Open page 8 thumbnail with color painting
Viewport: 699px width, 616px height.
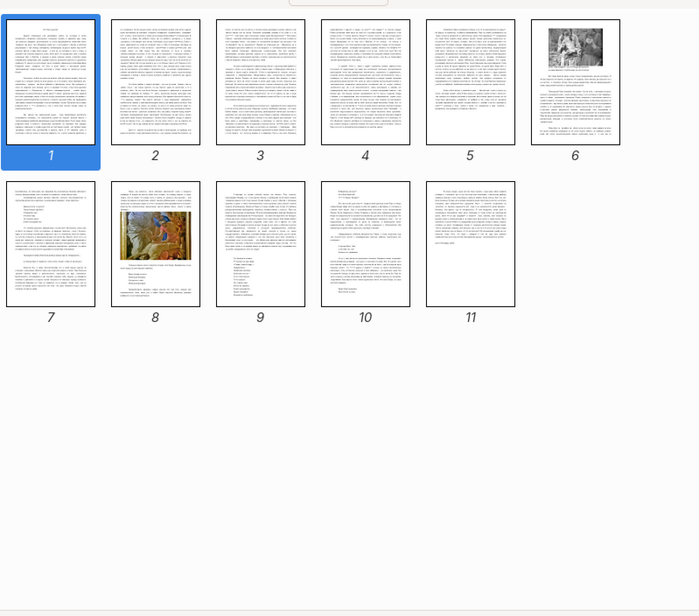(156, 244)
